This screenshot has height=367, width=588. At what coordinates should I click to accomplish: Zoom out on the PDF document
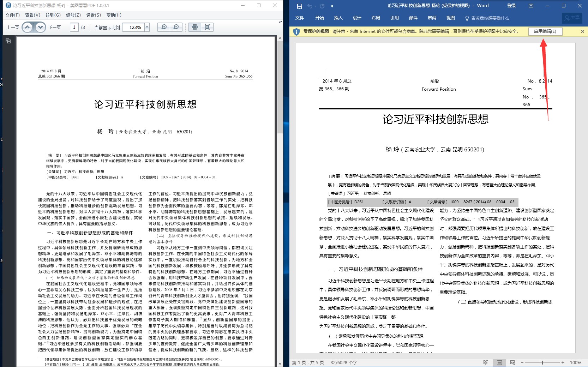pos(176,27)
